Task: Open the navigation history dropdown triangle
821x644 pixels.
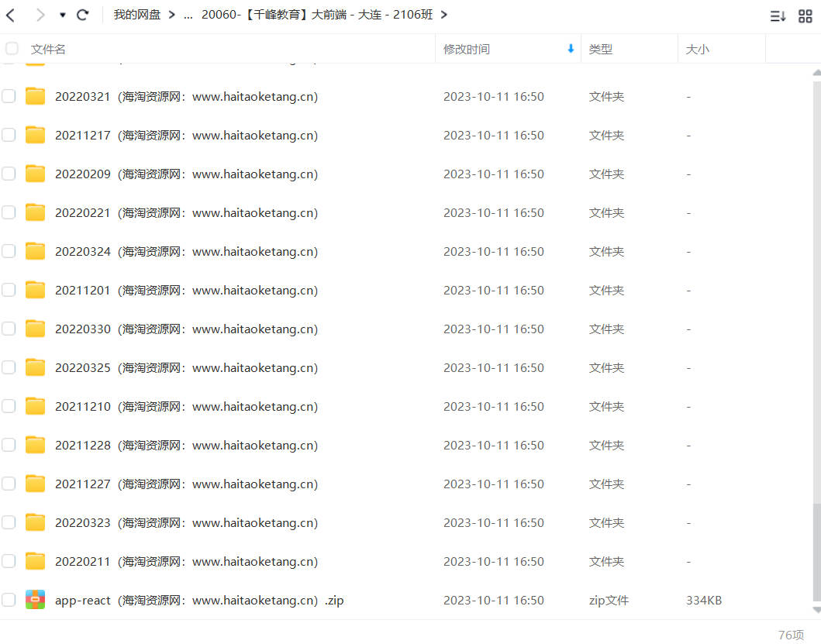Action: [x=62, y=15]
